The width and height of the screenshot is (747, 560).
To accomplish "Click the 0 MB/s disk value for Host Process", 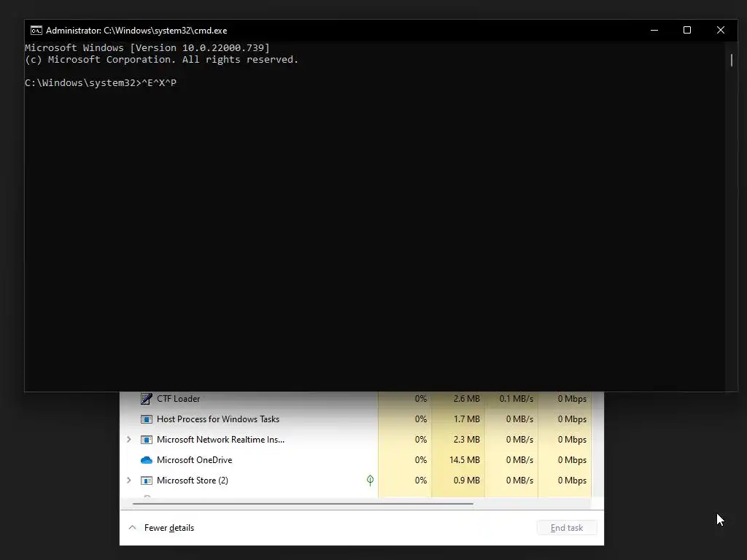I will 519,419.
